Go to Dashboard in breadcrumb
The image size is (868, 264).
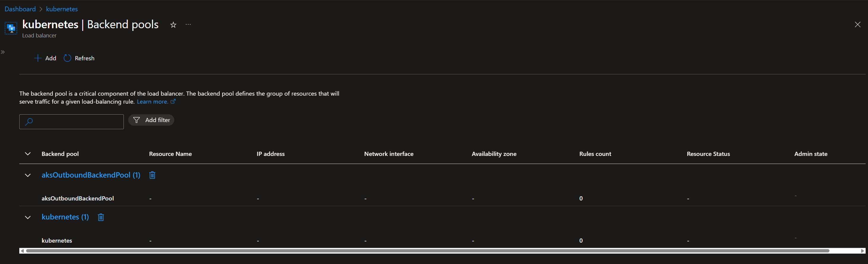point(20,9)
